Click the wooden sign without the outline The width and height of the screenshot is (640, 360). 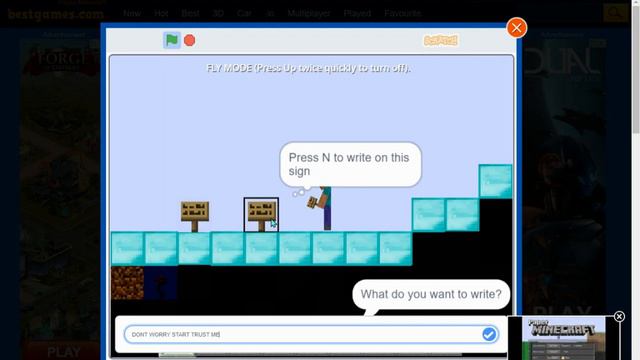tap(195, 216)
